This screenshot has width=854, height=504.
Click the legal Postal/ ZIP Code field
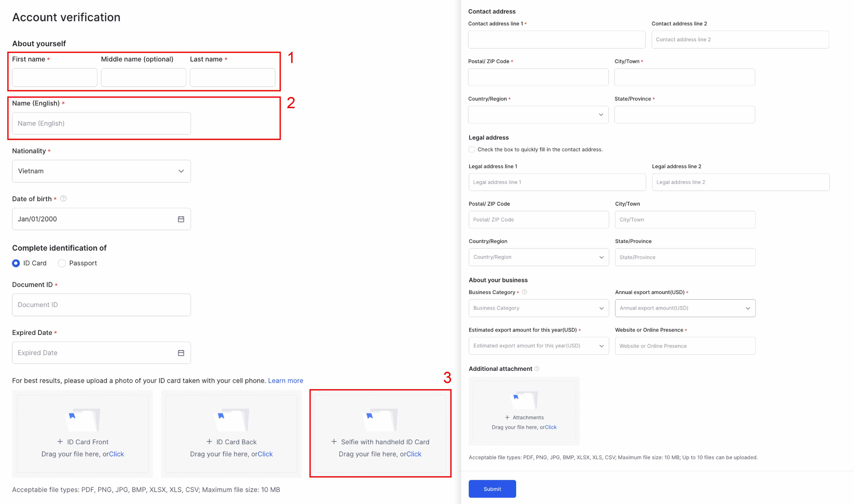(x=539, y=220)
